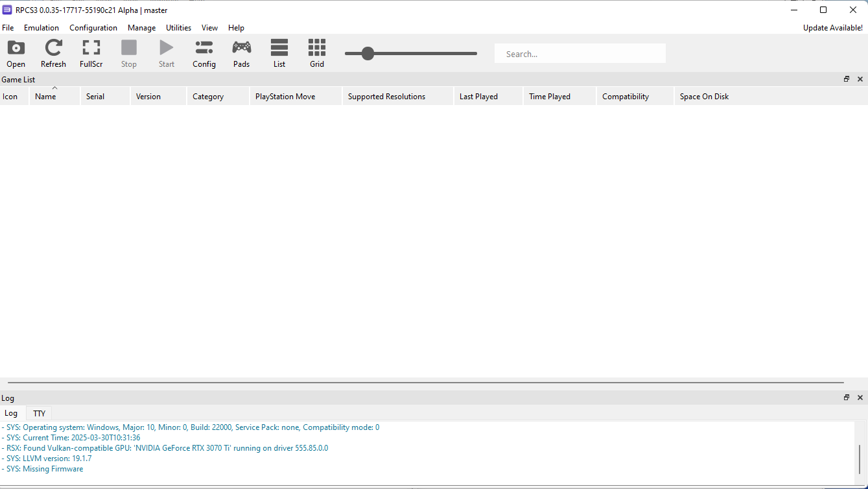Select the 'SYS: Operating system' log line
This screenshot has height=489, width=868.
(x=191, y=427)
